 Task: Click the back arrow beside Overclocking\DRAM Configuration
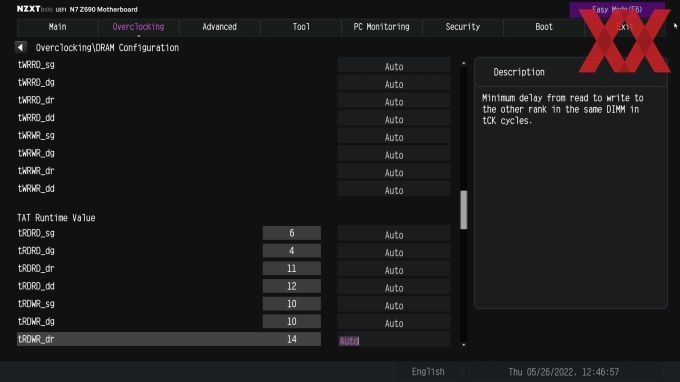tap(20, 47)
